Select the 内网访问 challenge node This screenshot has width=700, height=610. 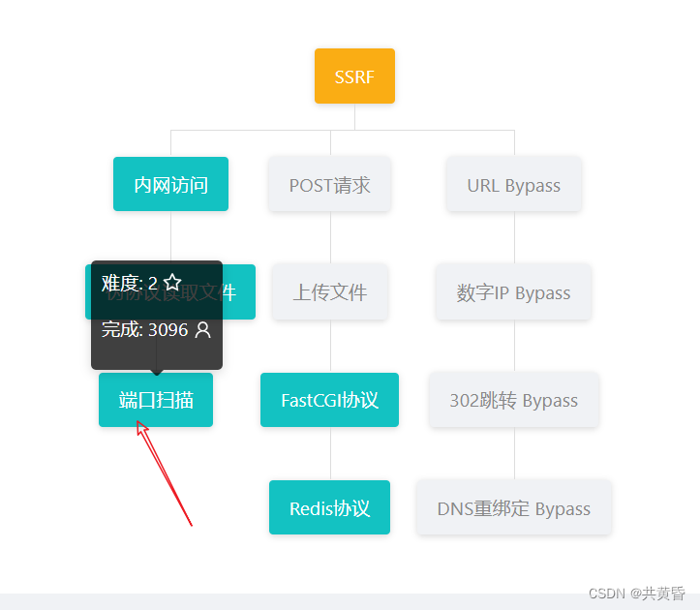click(x=170, y=184)
